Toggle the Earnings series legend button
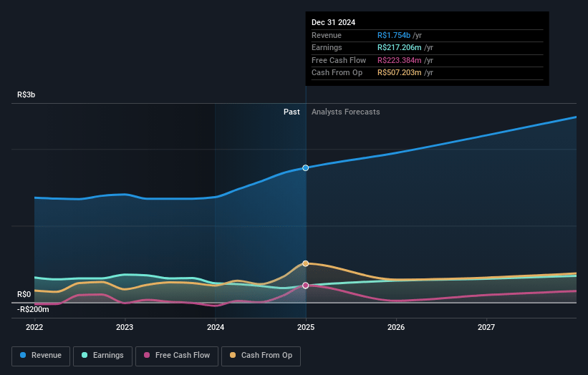The height and width of the screenshot is (375, 588). pos(102,356)
